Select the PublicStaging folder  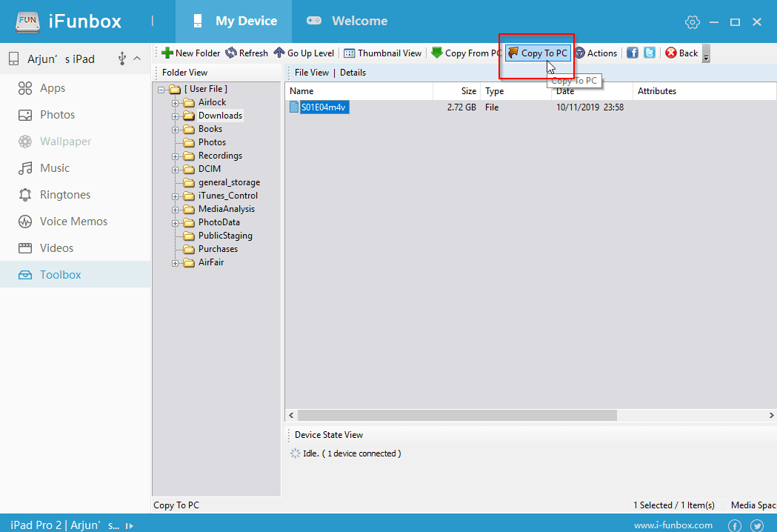[x=225, y=236]
